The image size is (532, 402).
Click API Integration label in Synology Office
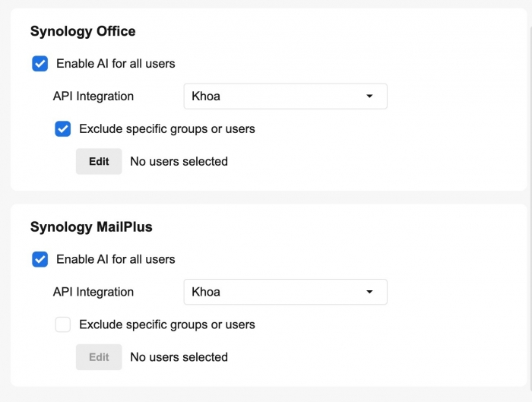(x=93, y=97)
